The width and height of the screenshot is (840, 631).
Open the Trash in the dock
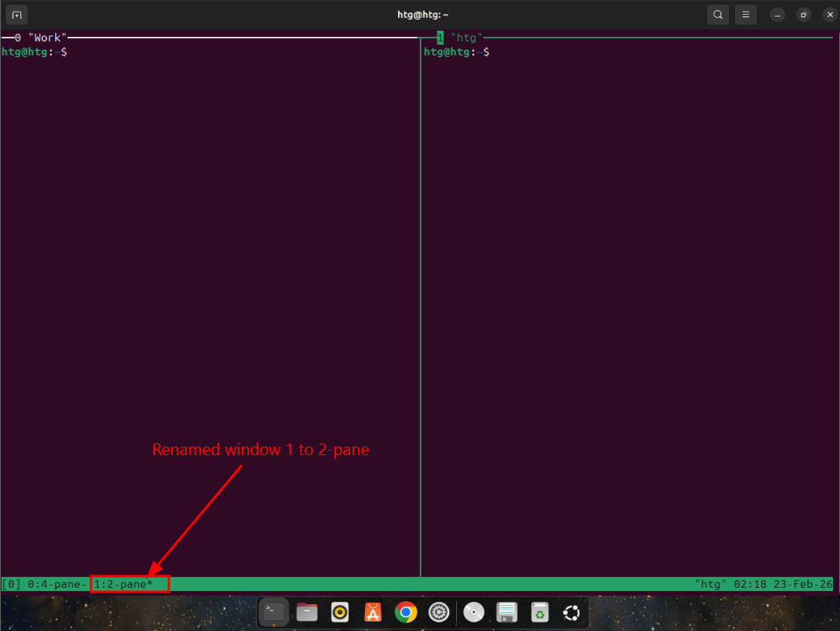pyautogui.click(x=539, y=611)
